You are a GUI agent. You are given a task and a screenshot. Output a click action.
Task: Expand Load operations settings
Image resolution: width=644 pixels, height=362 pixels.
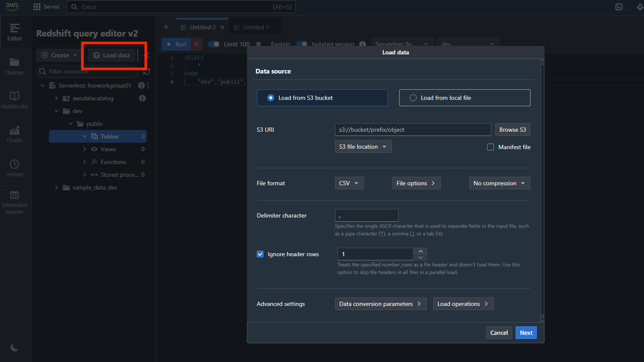tap(463, 304)
